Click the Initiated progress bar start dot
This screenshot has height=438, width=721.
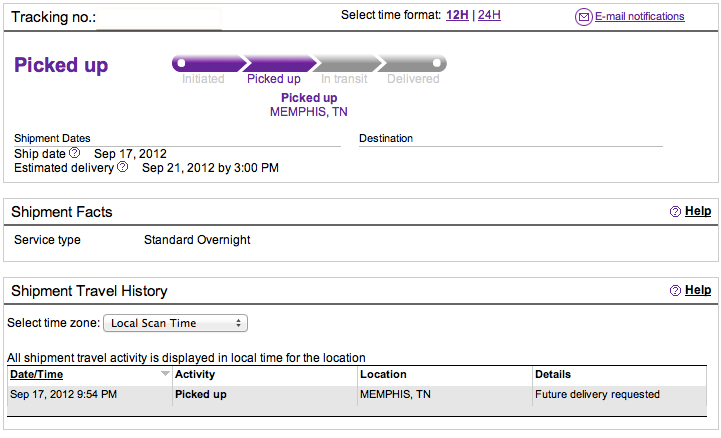[x=182, y=63]
